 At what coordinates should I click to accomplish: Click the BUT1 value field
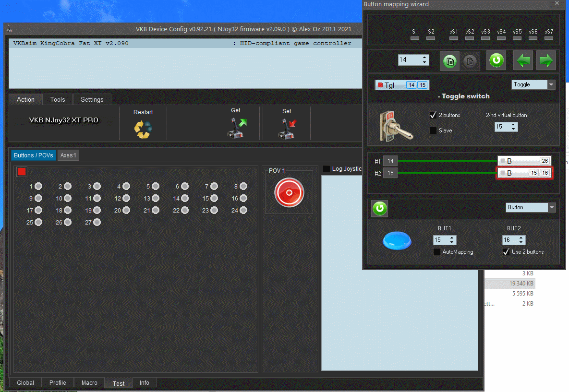440,240
